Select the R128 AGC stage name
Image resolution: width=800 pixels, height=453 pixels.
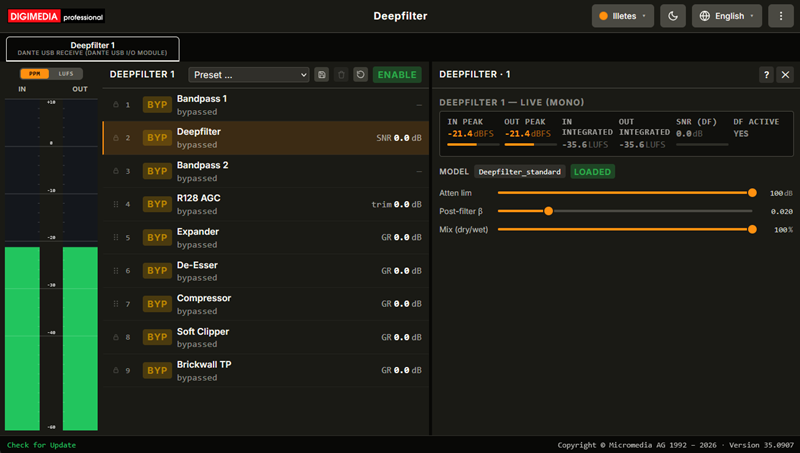coord(198,198)
